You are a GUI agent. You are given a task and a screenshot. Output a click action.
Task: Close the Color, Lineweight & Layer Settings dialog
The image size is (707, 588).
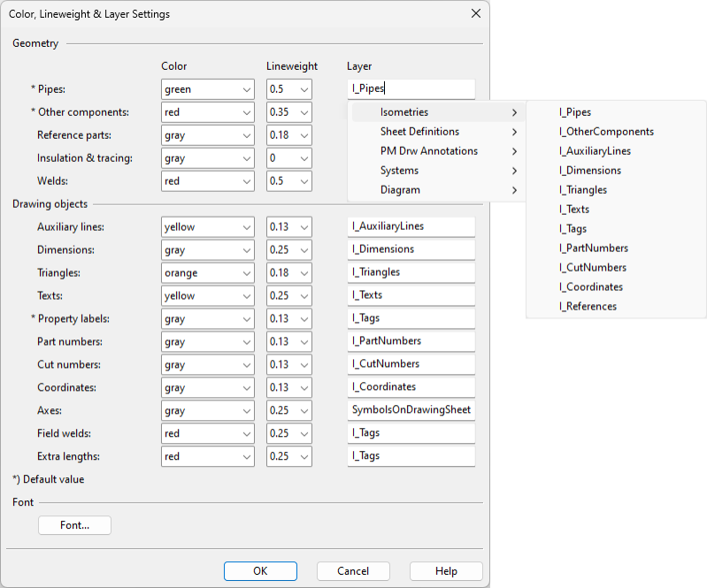point(476,14)
